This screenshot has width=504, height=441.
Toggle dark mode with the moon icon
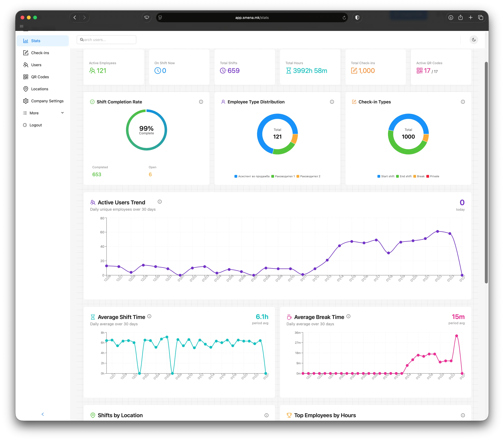(x=474, y=40)
